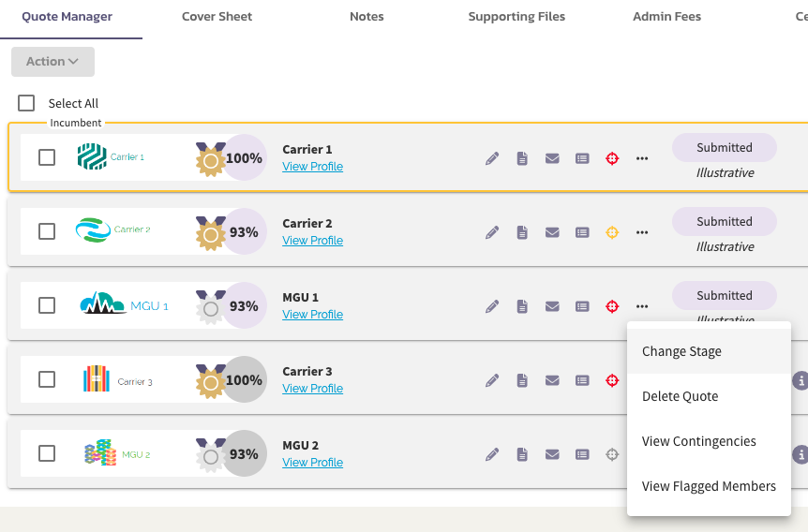
Task: Open more options ellipsis for Carrier 1
Action: point(642,158)
